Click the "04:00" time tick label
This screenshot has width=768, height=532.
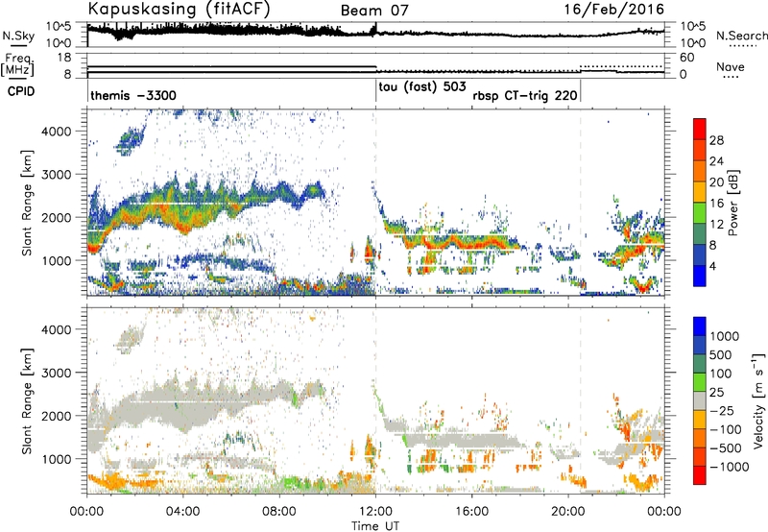[x=182, y=512]
